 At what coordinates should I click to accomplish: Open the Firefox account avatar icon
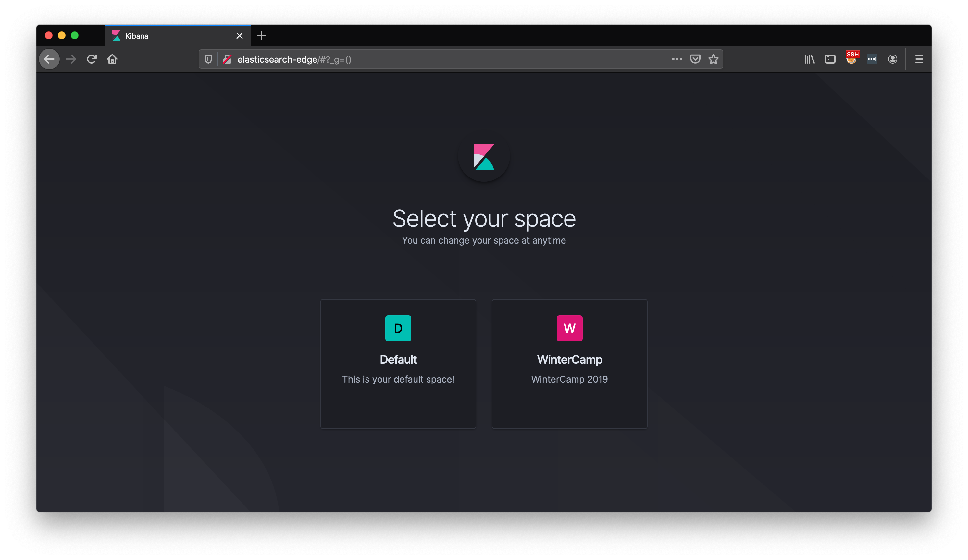892,59
